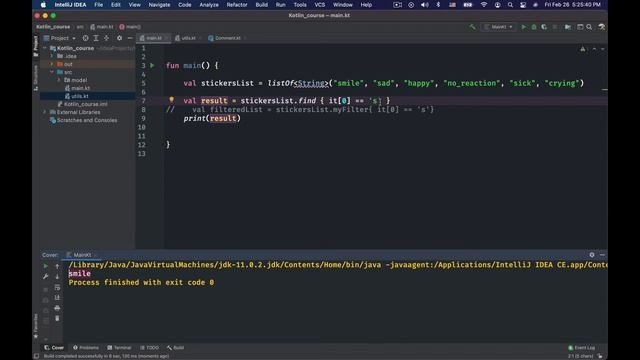Switch to the main.kt editor tab
640x360 pixels.
(x=154, y=38)
